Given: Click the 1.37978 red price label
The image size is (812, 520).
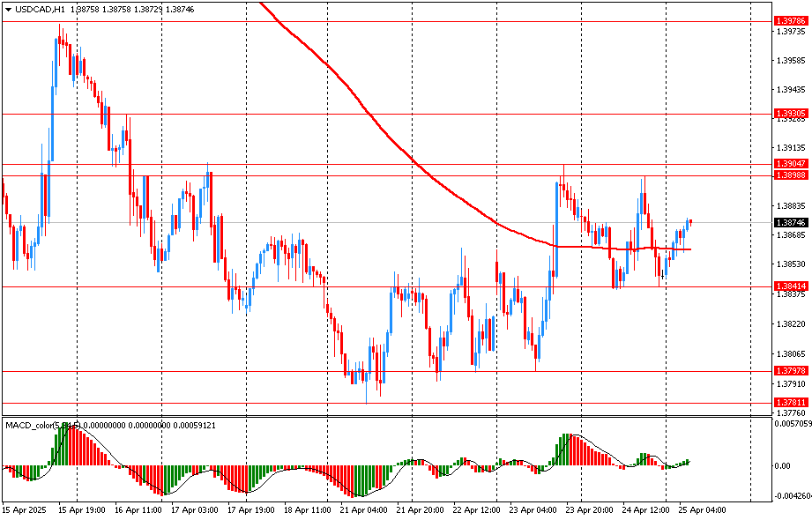Looking at the screenshot, I should click(x=791, y=371).
